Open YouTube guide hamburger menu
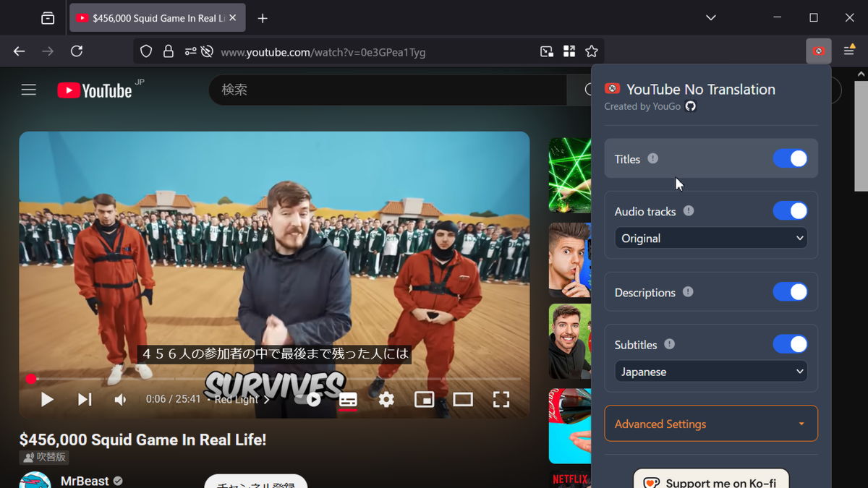The width and height of the screenshot is (868, 488). click(x=29, y=90)
